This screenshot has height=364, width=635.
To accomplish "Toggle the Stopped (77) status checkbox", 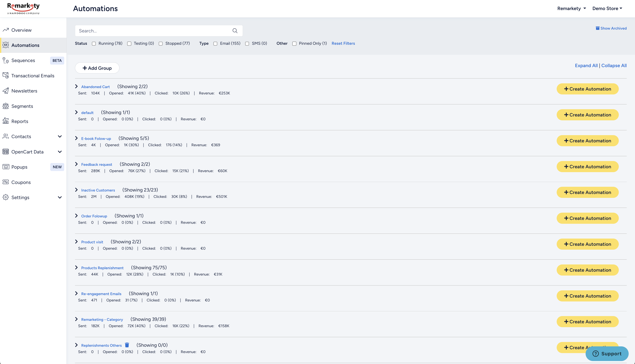I will pyautogui.click(x=161, y=44).
